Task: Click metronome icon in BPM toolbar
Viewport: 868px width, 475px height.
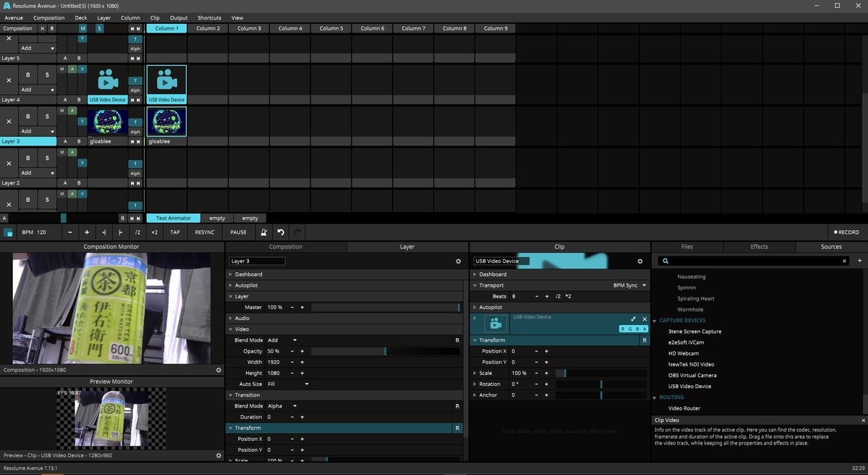Action: [x=264, y=232]
